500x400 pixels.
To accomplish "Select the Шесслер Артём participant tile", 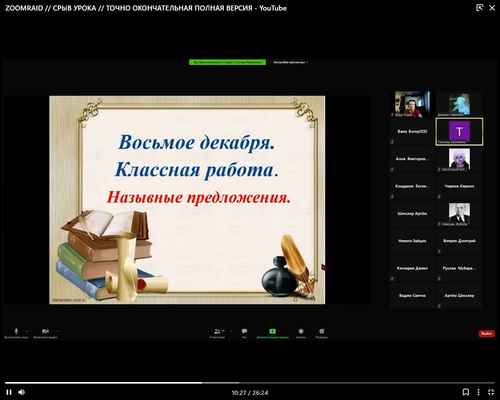I will coord(412,214).
